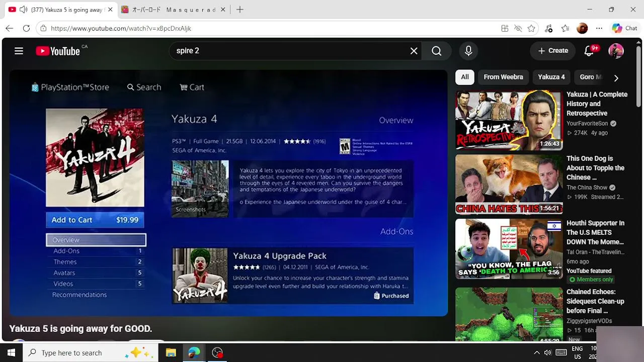Open the Chained Echoes video thumbnail
This screenshot has width=644, height=362.
(x=509, y=314)
